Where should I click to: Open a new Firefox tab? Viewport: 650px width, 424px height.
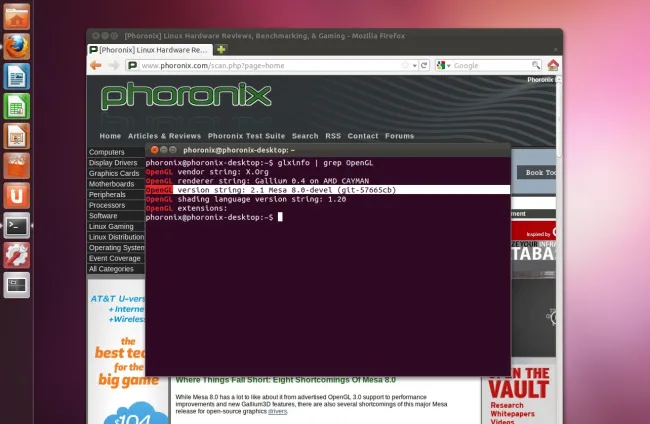coord(221,50)
